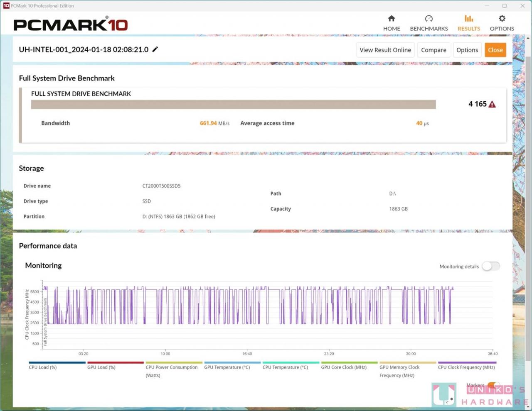Open the BENCHMARKS tab
Screen dimensions: 532x411
[429, 23]
